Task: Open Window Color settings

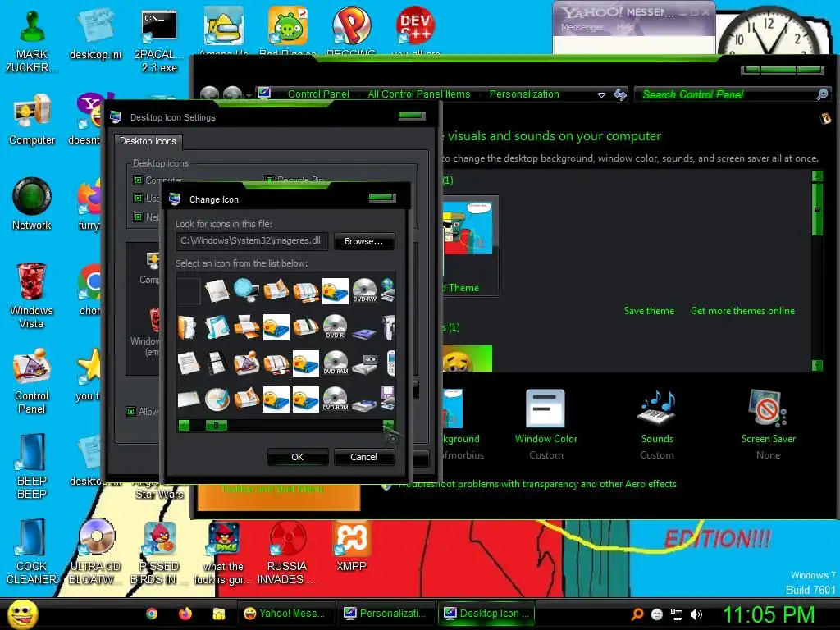Action: (546, 424)
